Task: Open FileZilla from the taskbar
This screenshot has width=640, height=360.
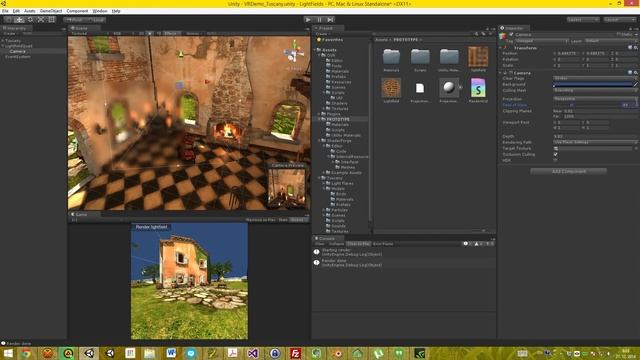Action: pos(295,353)
